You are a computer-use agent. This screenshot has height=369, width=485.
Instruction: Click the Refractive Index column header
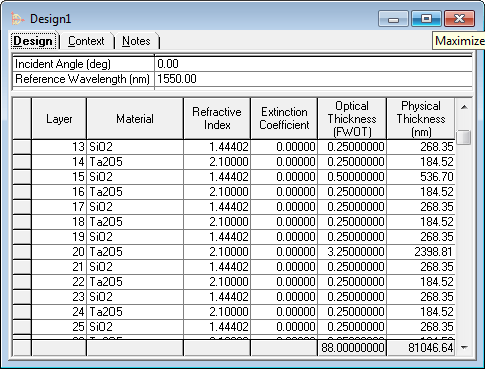tap(217, 119)
